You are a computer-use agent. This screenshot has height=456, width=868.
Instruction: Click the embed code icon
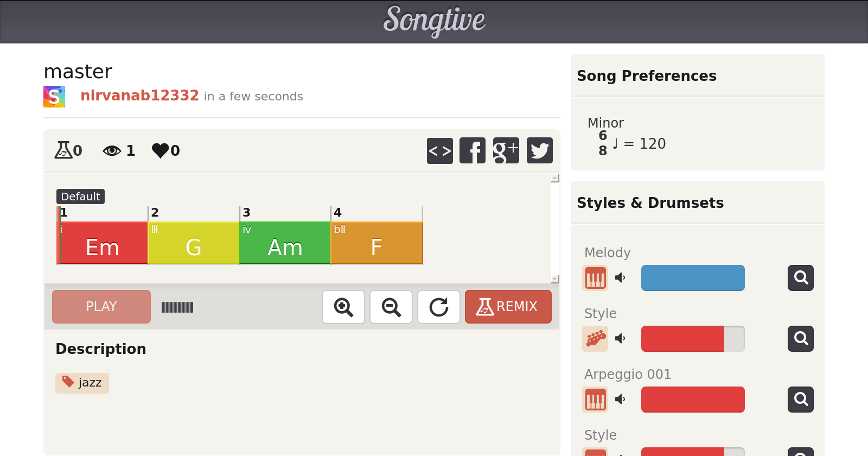click(x=439, y=150)
